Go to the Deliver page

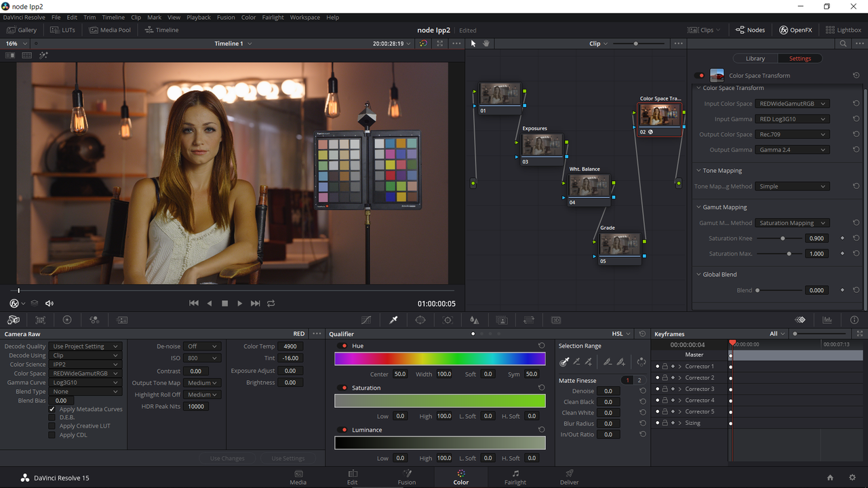(x=570, y=477)
